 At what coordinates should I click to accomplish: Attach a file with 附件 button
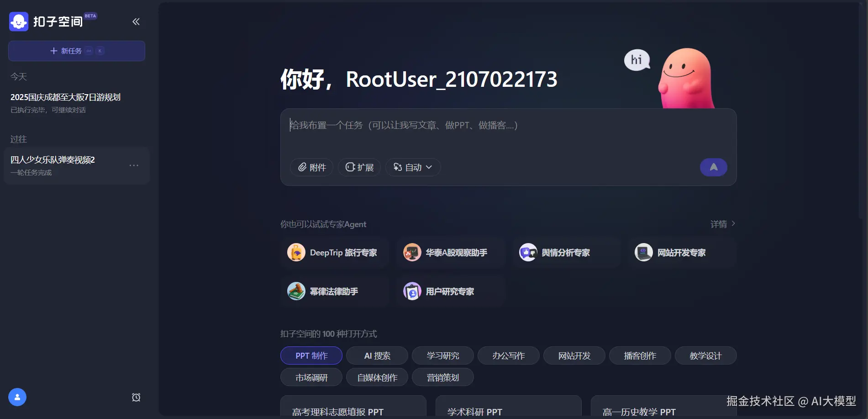[x=312, y=167]
